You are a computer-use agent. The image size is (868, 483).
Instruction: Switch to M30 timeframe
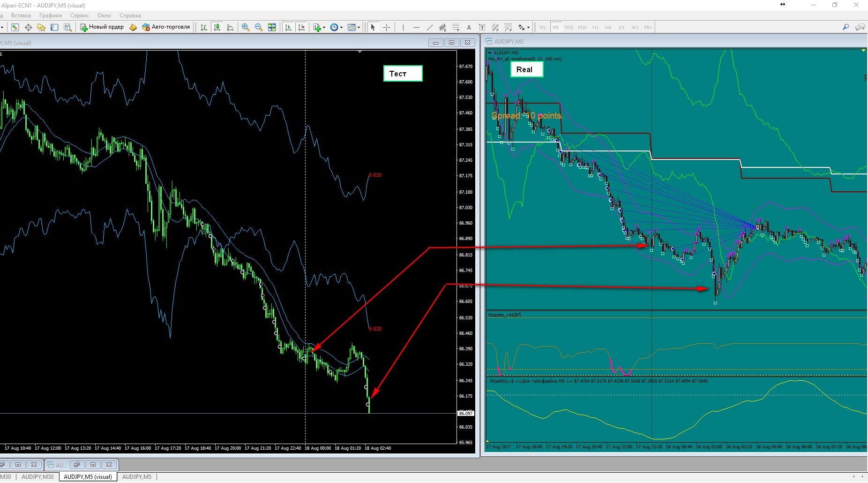[x=582, y=27]
